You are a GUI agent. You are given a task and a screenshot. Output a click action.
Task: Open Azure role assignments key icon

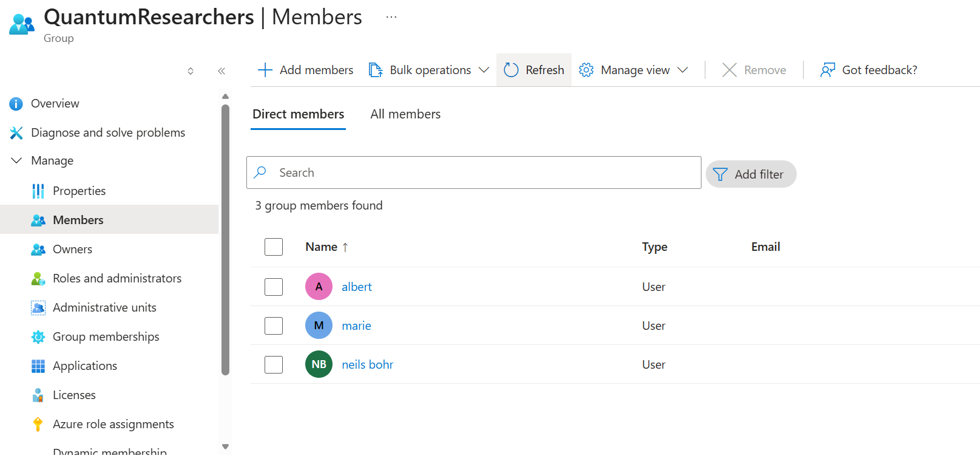click(x=38, y=425)
